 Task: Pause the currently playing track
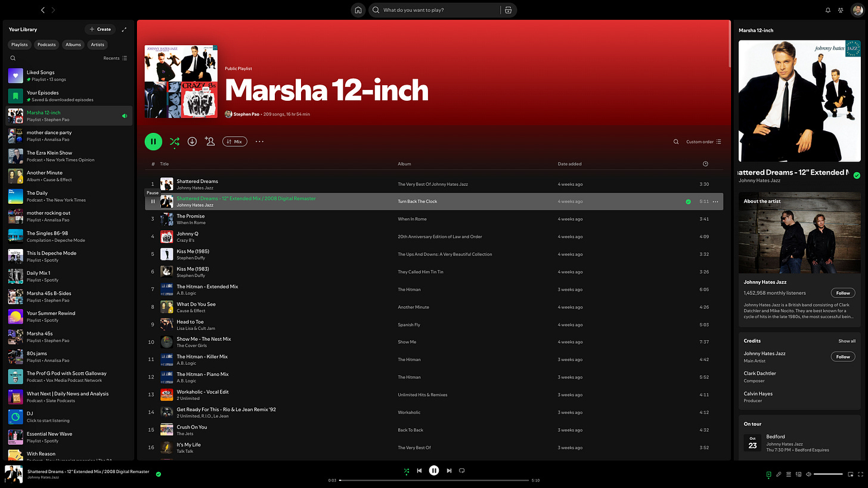coord(434,471)
